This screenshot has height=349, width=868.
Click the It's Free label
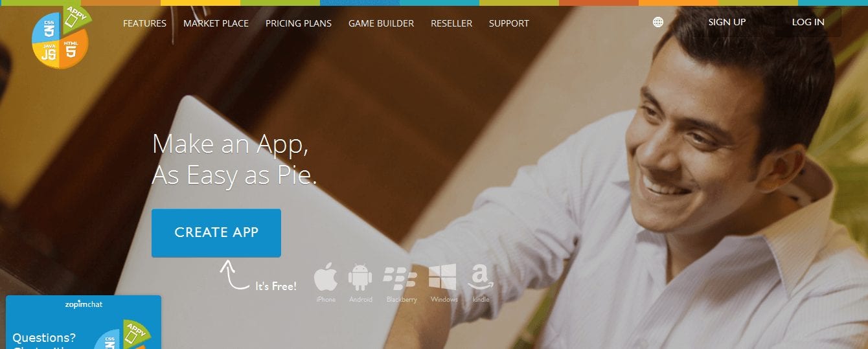[x=276, y=286]
